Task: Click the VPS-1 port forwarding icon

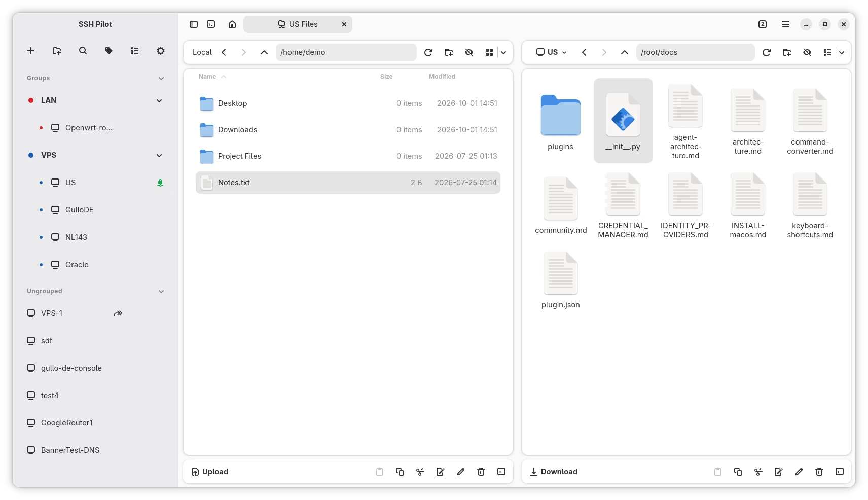Action: tap(118, 313)
